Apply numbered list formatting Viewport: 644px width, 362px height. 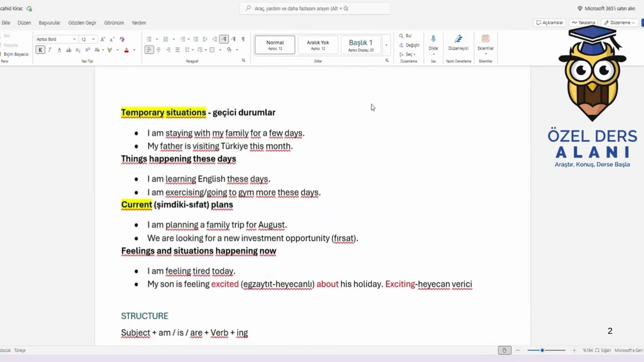point(166,39)
